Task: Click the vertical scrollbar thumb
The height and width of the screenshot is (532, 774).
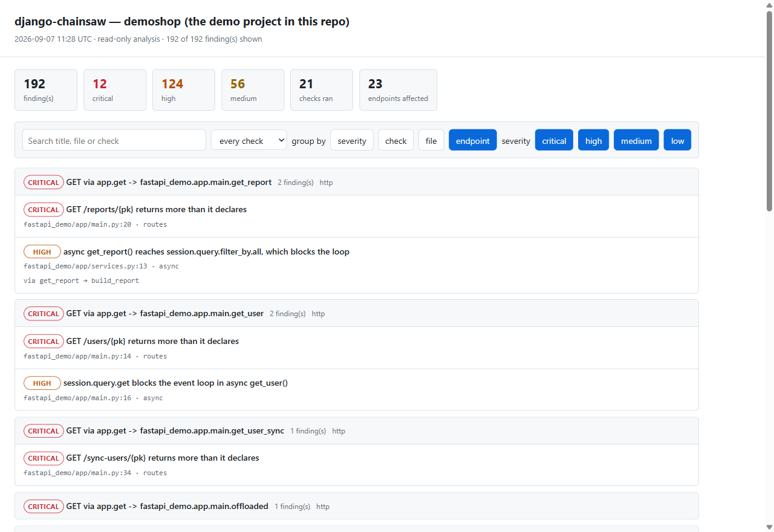Action: point(769,111)
